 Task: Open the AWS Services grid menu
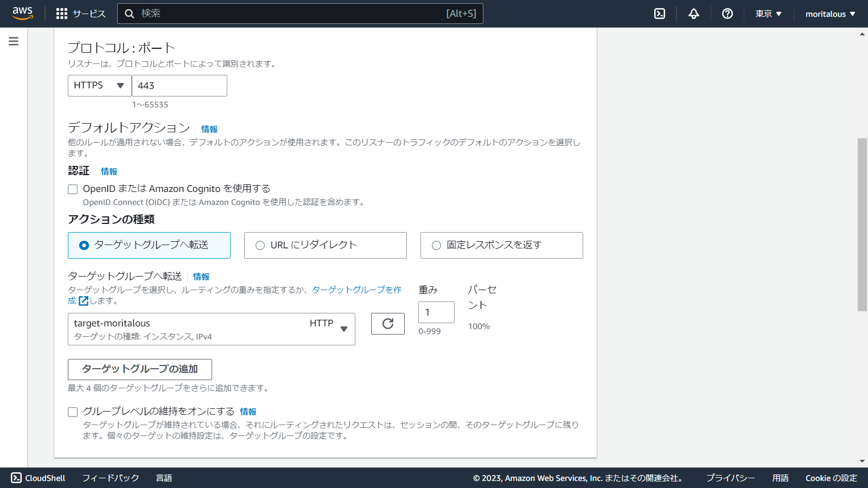[x=61, y=14]
